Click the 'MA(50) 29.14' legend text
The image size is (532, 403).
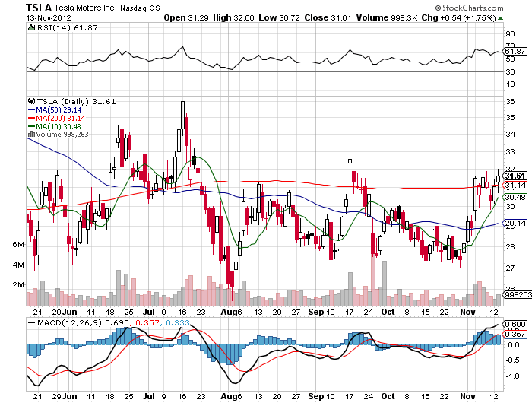click(x=59, y=109)
